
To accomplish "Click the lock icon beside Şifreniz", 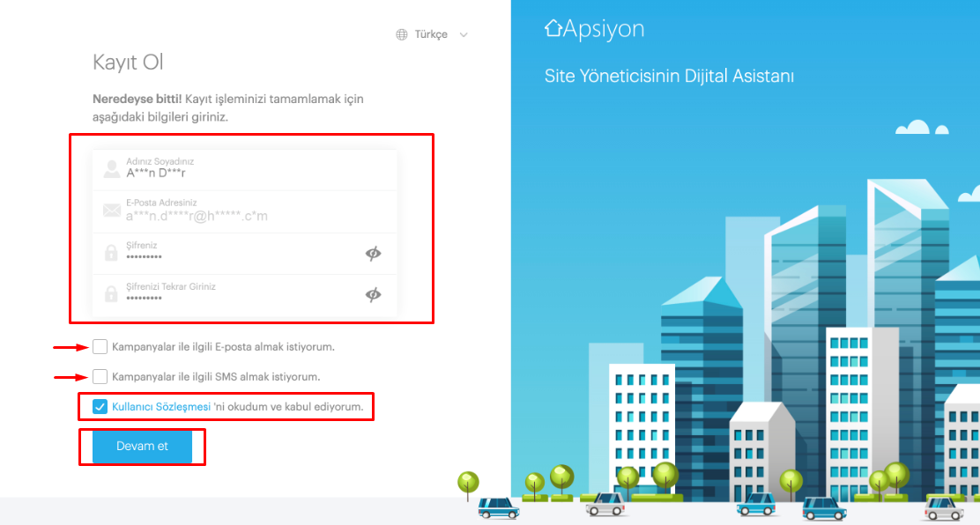I will (x=111, y=253).
